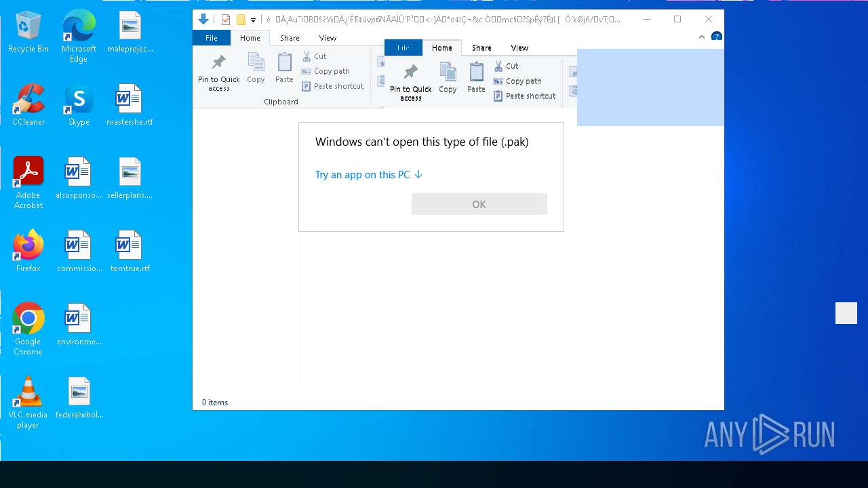The height and width of the screenshot is (488, 868).
Task: Launch Google Chrome from the desktop
Action: pos(28,329)
